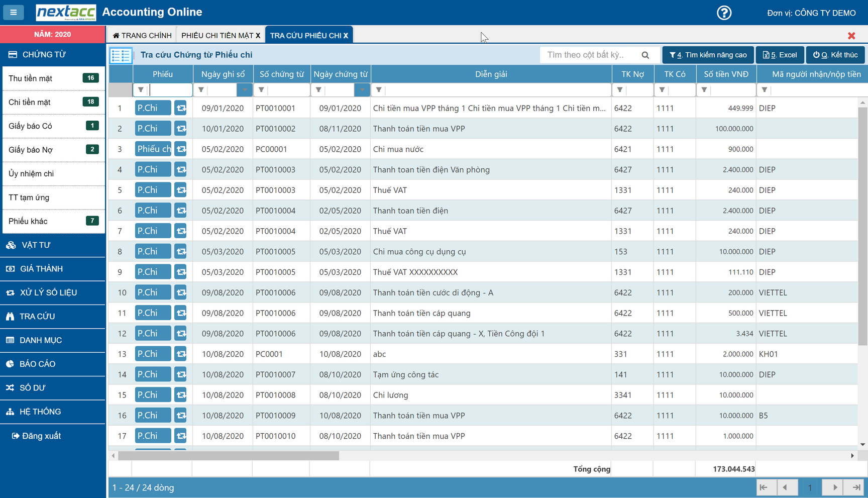The height and width of the screenshot is (498, 868).
Task: Click filter funnel under Số tiền VNĐ
Action: pyautogui.click(x=704, y=90)
